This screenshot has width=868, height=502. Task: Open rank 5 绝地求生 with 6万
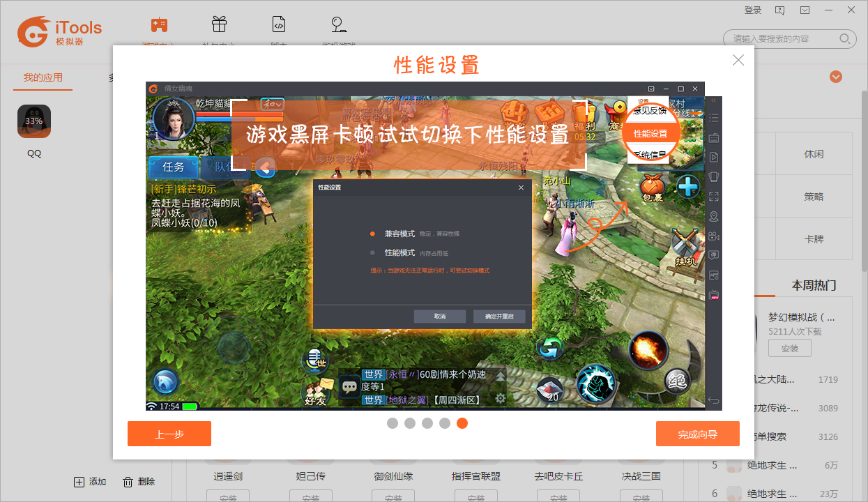[x=775, y=465]
